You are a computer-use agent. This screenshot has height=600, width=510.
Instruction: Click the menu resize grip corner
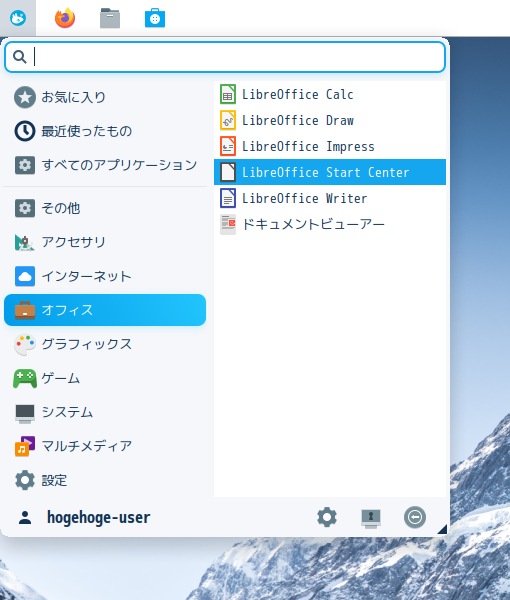click(x=442, y=529)
